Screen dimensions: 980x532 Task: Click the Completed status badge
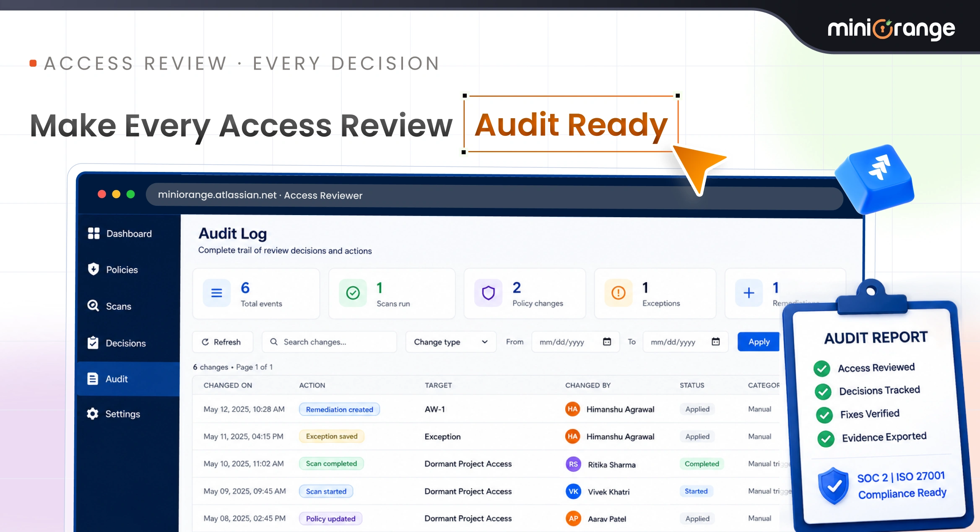point(702,464)
